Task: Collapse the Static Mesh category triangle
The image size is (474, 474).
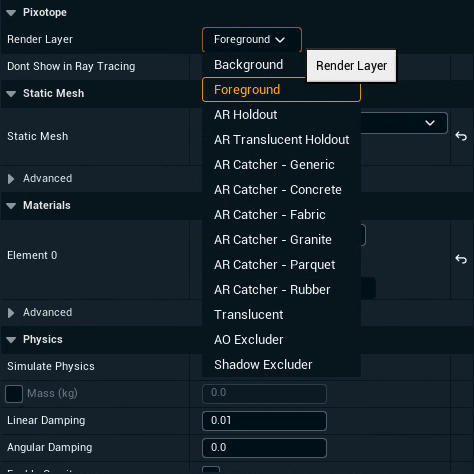Action: [11, 94]
